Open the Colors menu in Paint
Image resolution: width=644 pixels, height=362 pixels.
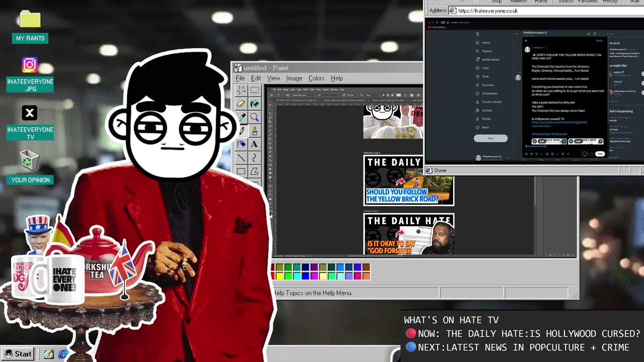(x=316, y=78)
